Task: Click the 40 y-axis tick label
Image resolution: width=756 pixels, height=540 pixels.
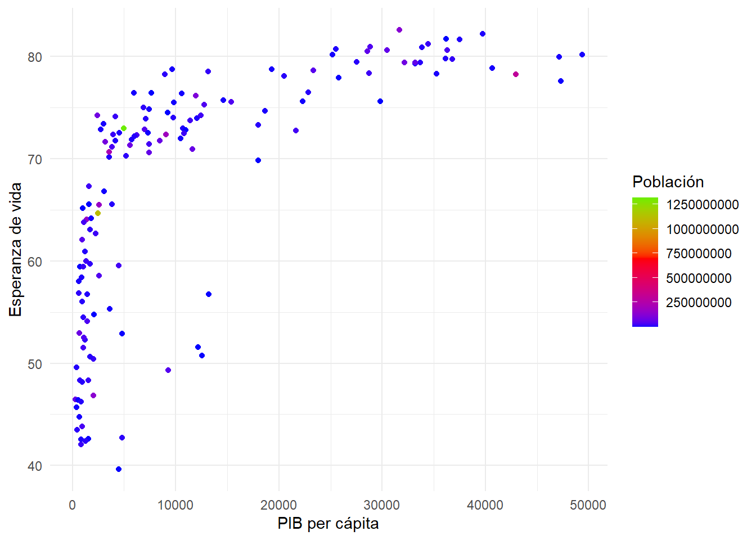Action: pyautogui.click(x=35, y=466)
